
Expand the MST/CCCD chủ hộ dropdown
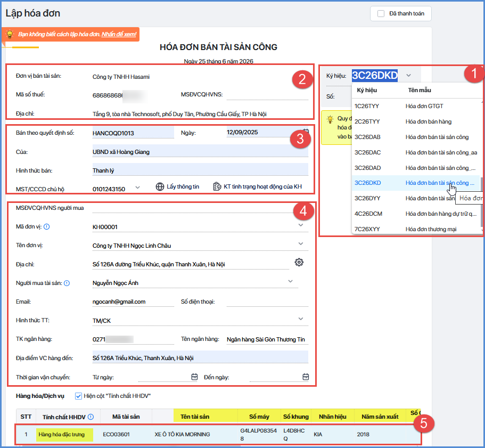(138, 188)
